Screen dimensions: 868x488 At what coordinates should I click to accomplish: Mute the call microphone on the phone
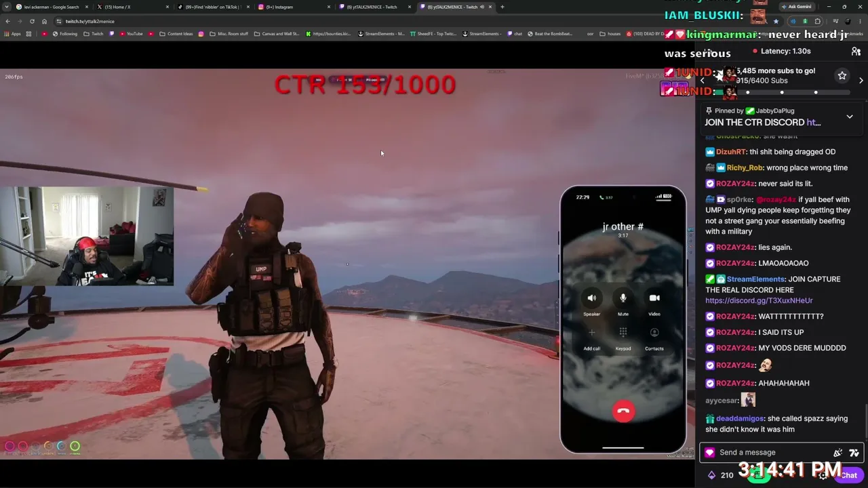623,298
